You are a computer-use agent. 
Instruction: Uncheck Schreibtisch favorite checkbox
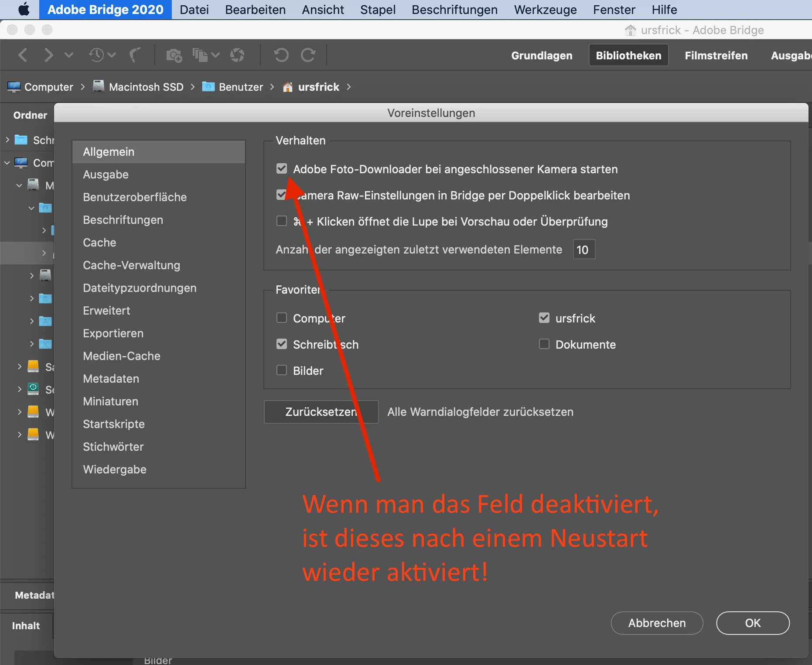click(x=282, y=344)
